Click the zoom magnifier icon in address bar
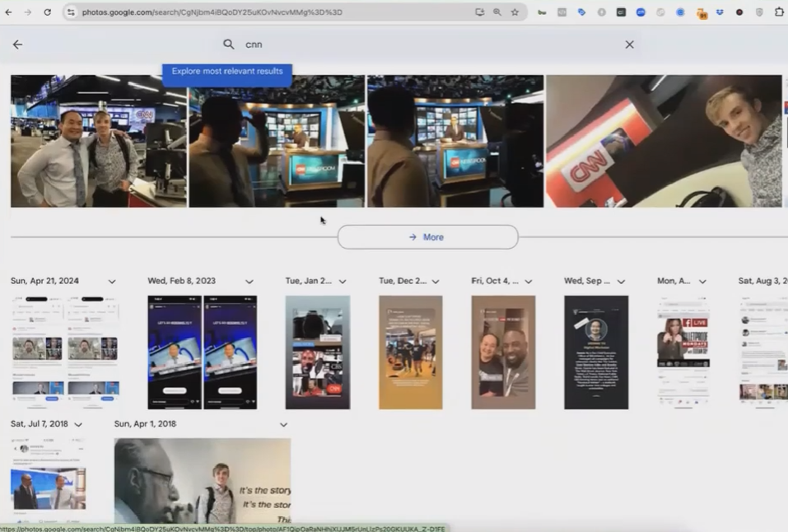The height and width of the screenshot is (532, 788). [x=497, y=12]
